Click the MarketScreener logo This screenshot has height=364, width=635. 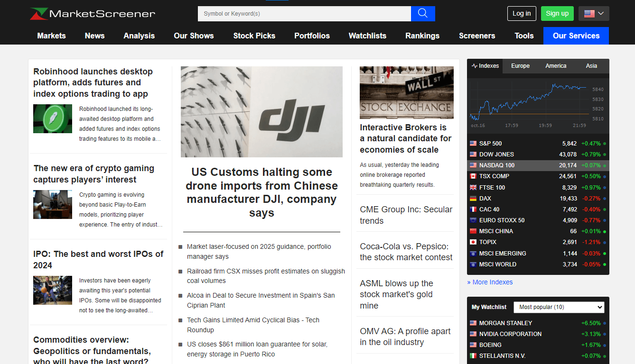(93, 14)
